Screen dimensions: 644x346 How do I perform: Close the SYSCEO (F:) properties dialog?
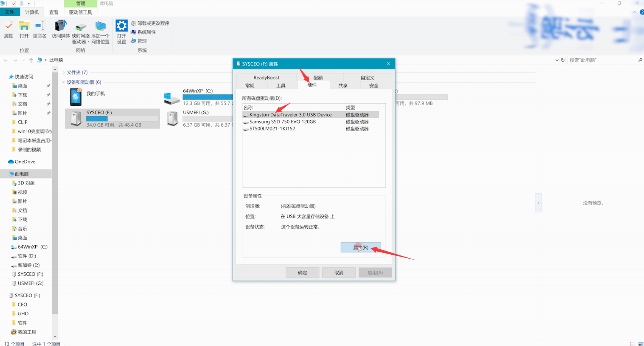coord(389,64)
